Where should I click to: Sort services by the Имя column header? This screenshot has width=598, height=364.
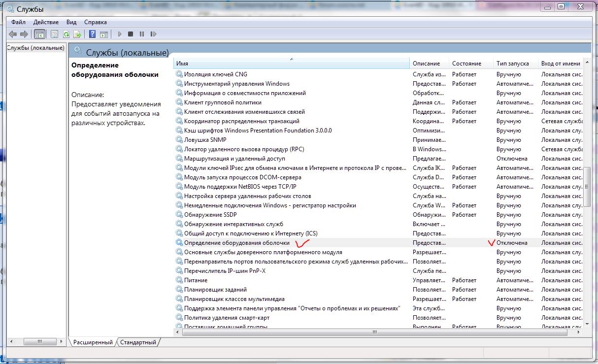point(291,64)
